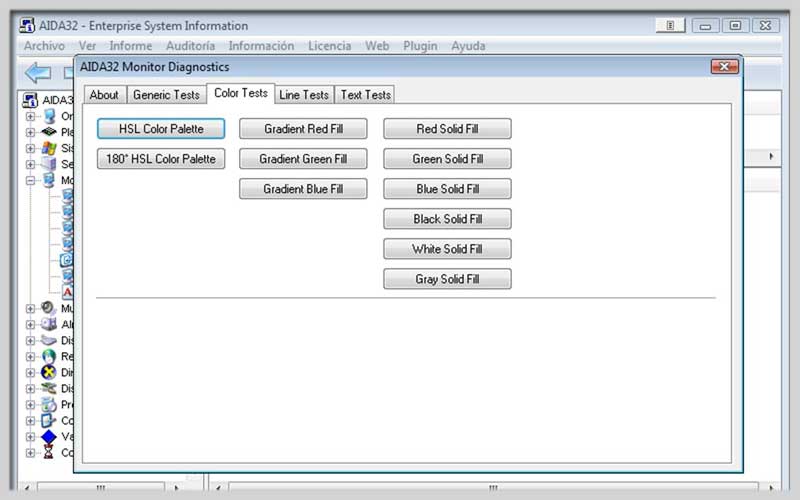Click the AIDA32 root node icon in tree
This screenshot has width=800, height=500.
point(30,100)
